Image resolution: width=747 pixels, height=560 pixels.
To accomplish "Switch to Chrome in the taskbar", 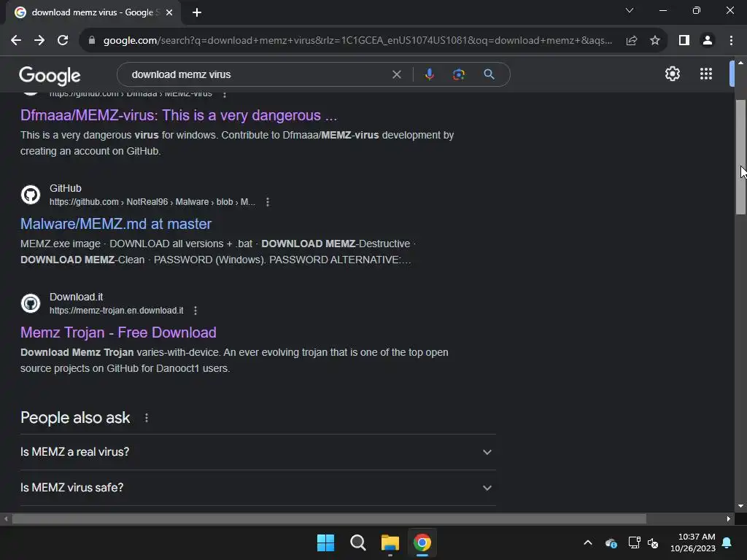I will point(422,542).
